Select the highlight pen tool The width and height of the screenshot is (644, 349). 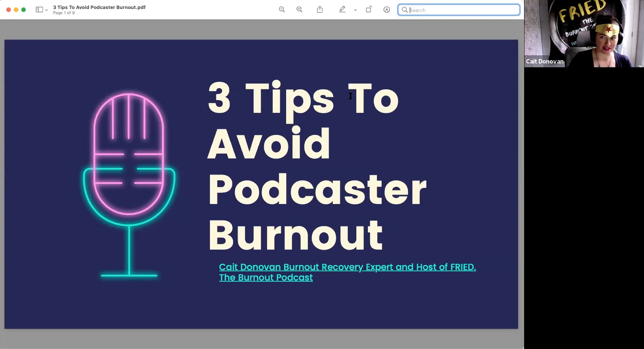point(342,9)
